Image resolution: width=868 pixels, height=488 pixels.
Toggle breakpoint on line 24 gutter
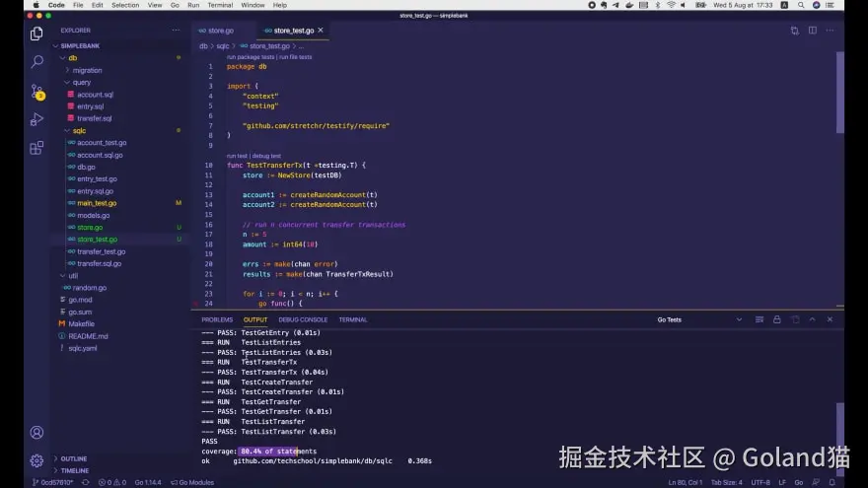point(195,304)
